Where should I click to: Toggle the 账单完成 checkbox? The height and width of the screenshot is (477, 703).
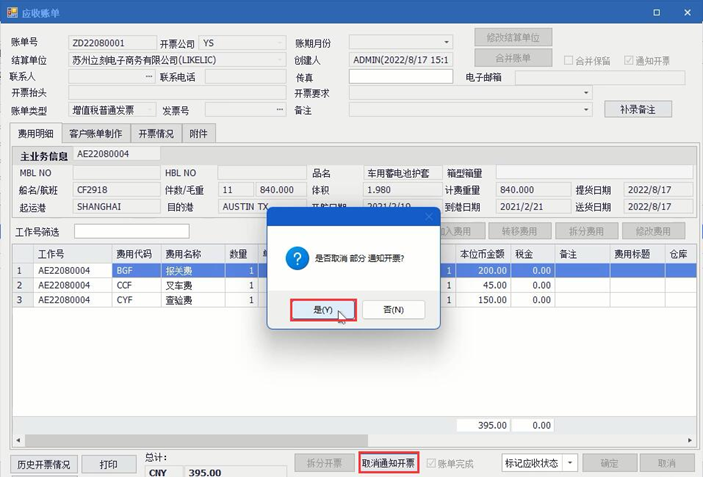[431, 463]
